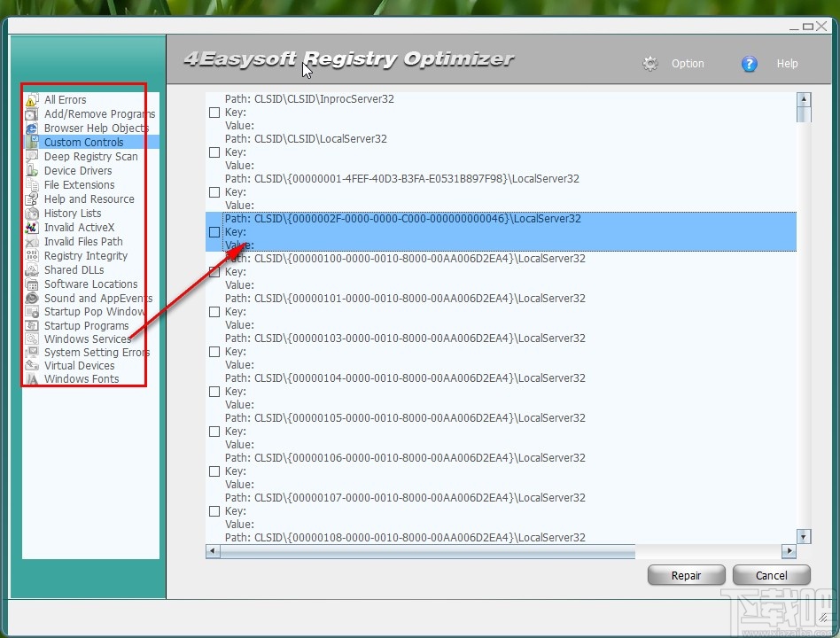Select Virtual Devices category
840x638 pixels.
(79, 366)
